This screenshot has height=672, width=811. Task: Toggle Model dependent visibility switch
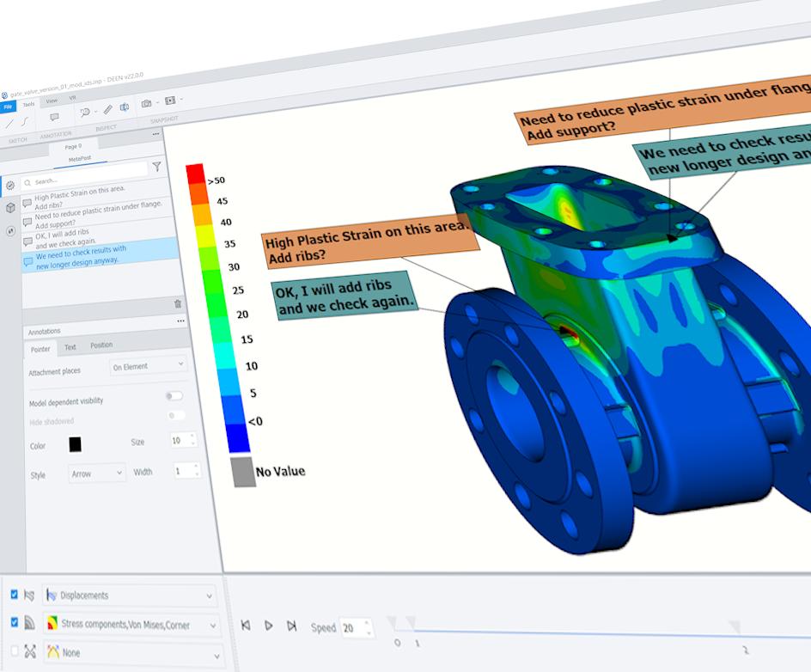174,396
